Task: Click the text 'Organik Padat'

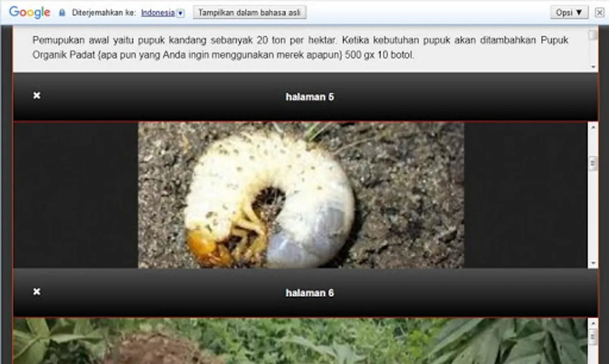Action: tap(63, 55)
